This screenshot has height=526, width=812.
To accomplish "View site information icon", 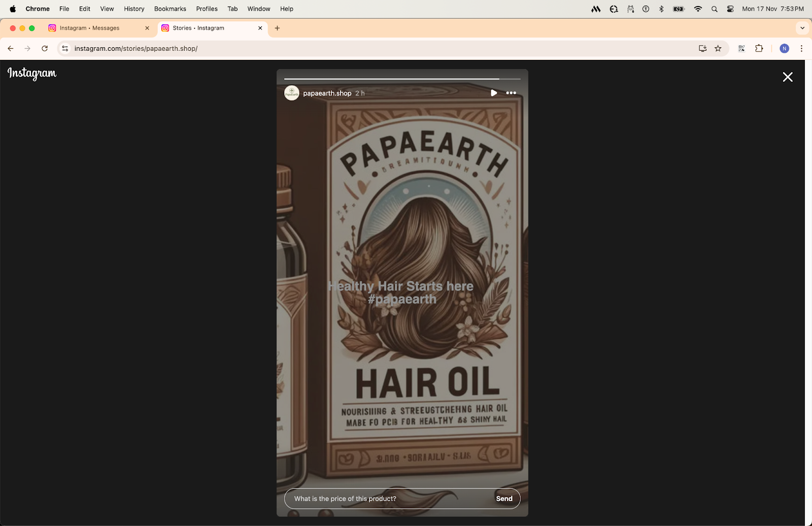I will [65, 48].
